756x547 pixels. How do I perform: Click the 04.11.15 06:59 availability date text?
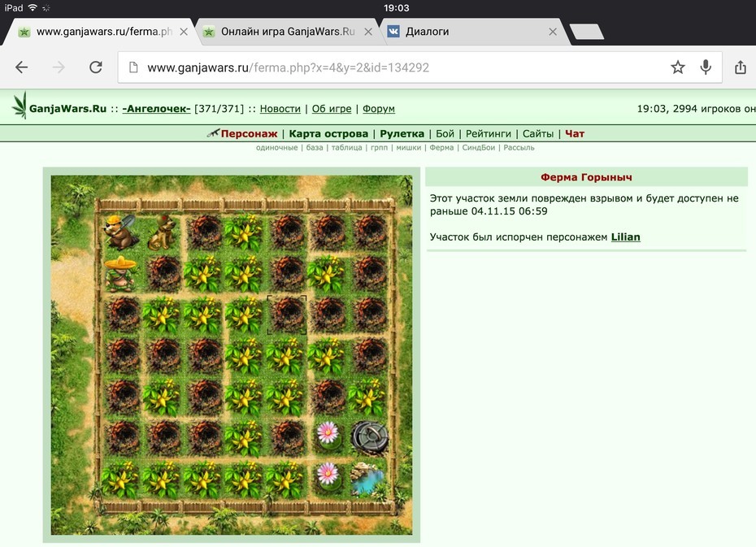click(509, 211)
